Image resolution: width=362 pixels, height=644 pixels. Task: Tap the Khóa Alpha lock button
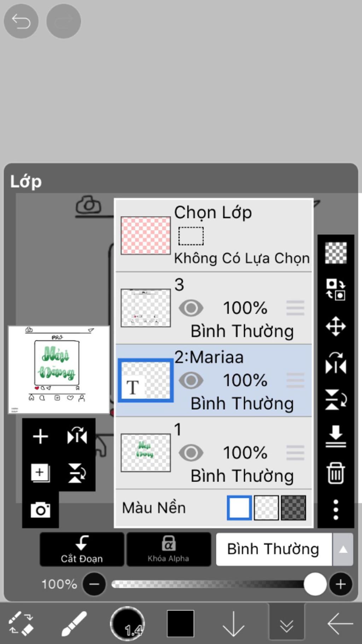point(168,549)
